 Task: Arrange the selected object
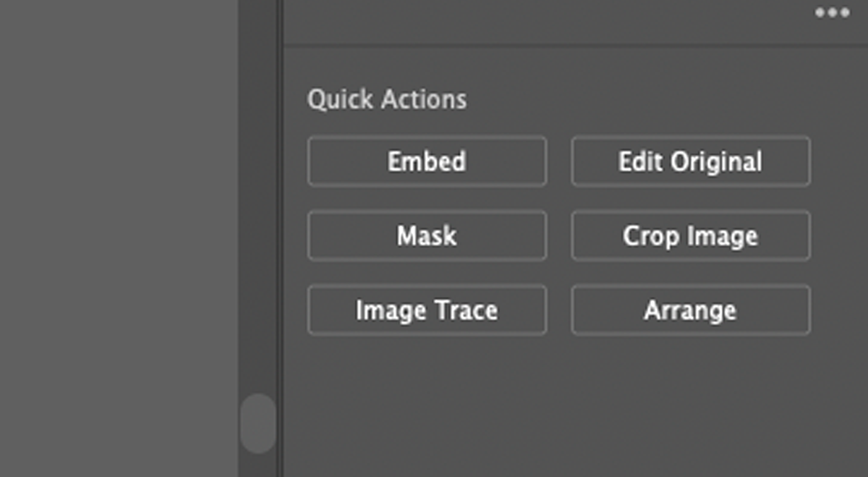click(x=690, y=310)
